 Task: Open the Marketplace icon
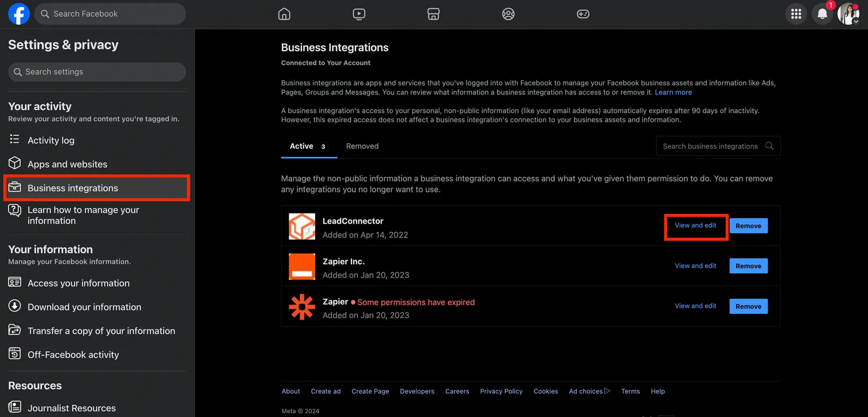[433, 14]
